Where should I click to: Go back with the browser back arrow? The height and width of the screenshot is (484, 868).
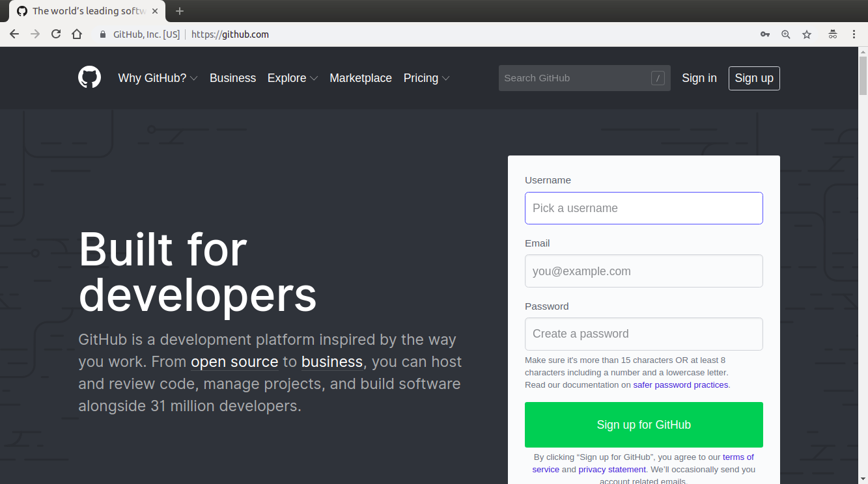[x=14, y=34]
